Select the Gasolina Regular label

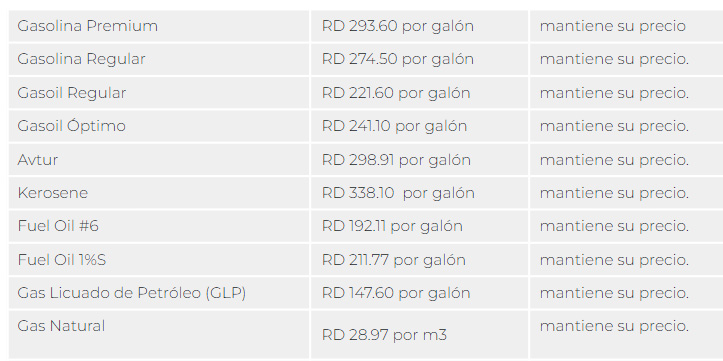coord(81,59)
